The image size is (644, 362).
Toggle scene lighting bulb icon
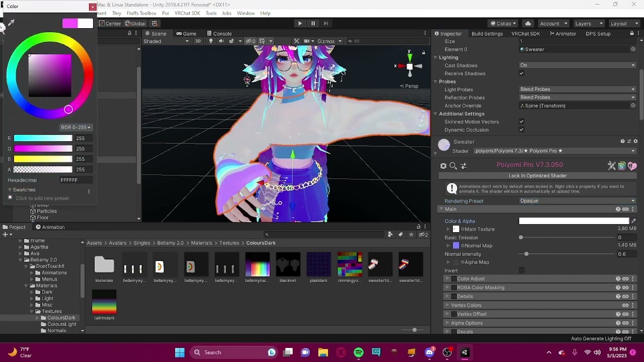coord(211,41)
